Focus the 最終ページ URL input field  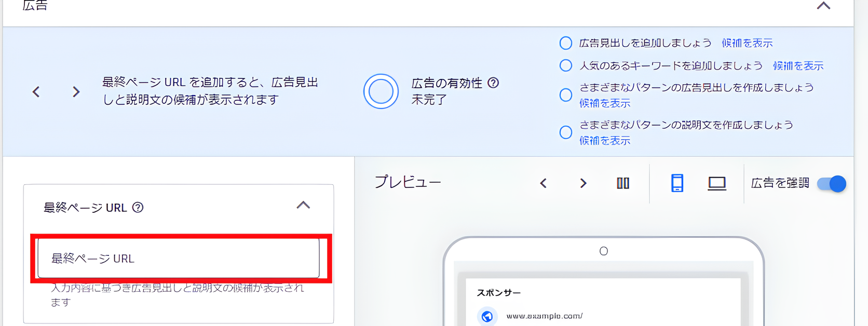point(179,258)
